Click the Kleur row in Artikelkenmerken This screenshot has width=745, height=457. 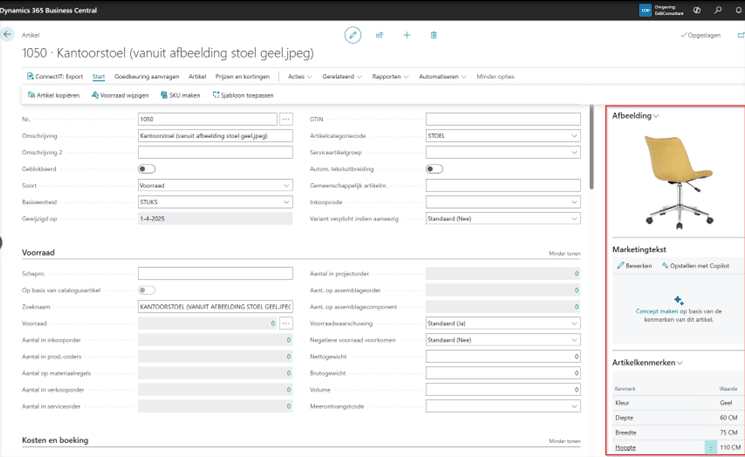[677, 403]
